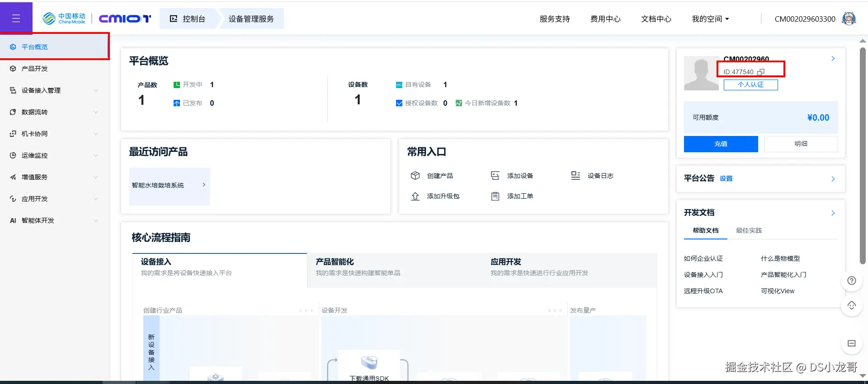This screenshot has width=868, height=384.
Task: Expand 增值服务 sidebar menu
Action: 54,177
